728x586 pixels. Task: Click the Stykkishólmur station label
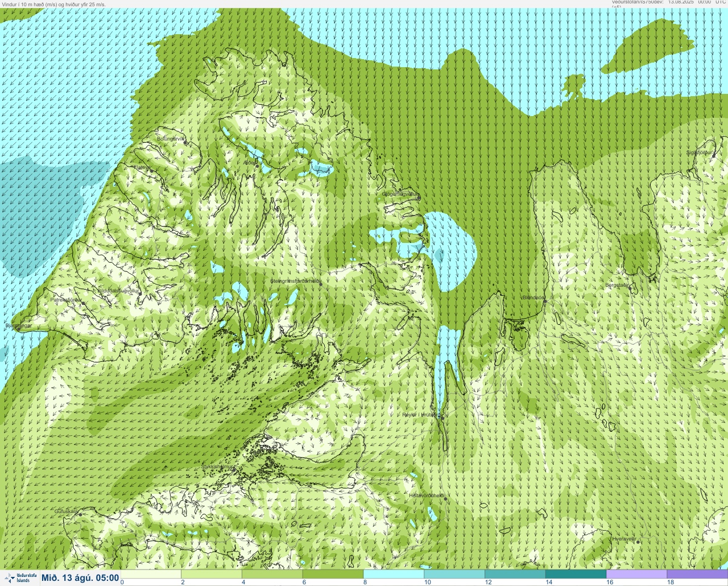coord(218,467)
